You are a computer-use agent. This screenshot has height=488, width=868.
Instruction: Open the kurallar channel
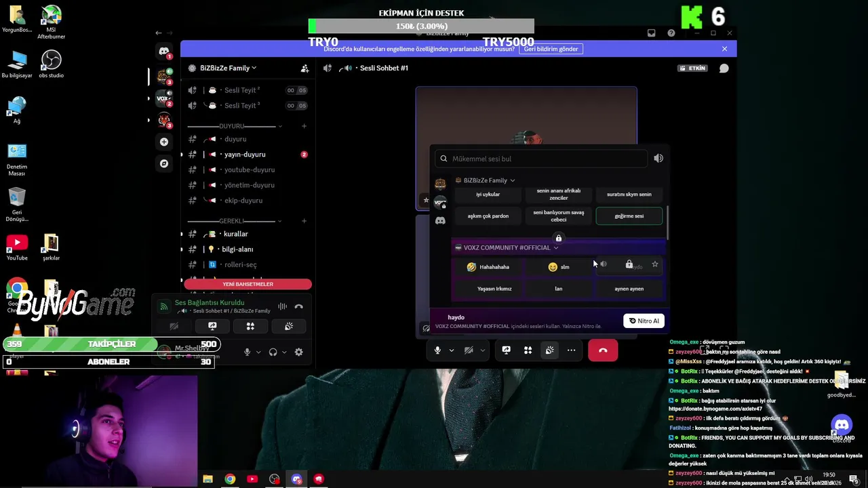[x=247, y=234]
